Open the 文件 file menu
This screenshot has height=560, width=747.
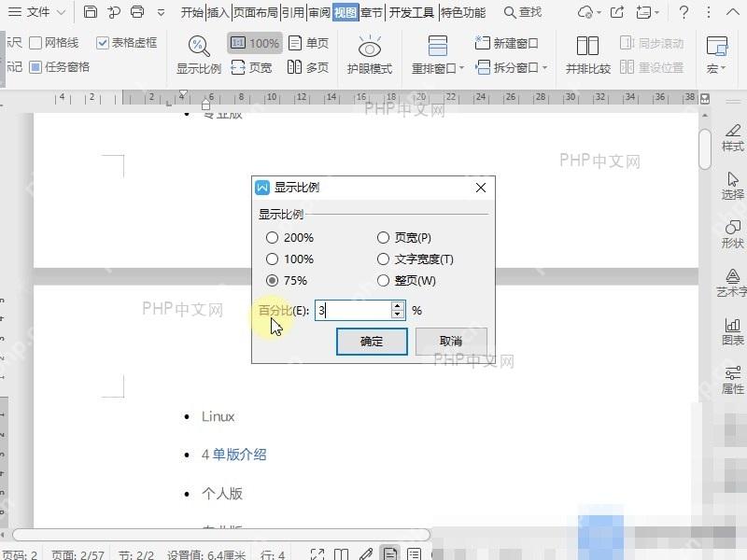pyautogui.click(x=36, y=12)
